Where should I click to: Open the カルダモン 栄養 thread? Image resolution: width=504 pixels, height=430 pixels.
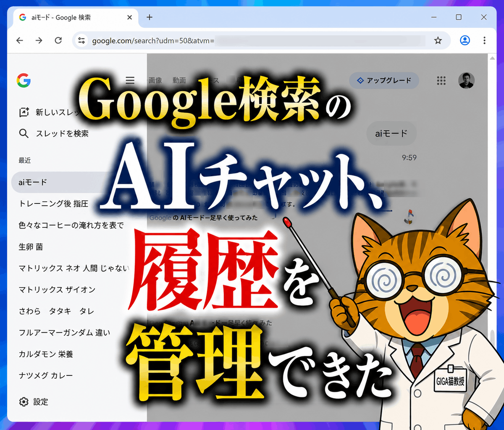pos(46,354)
